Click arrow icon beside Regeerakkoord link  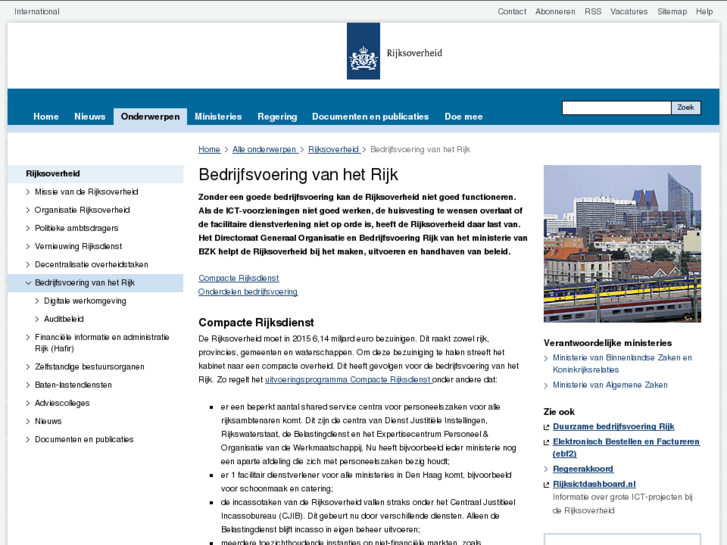pos(546,469)
